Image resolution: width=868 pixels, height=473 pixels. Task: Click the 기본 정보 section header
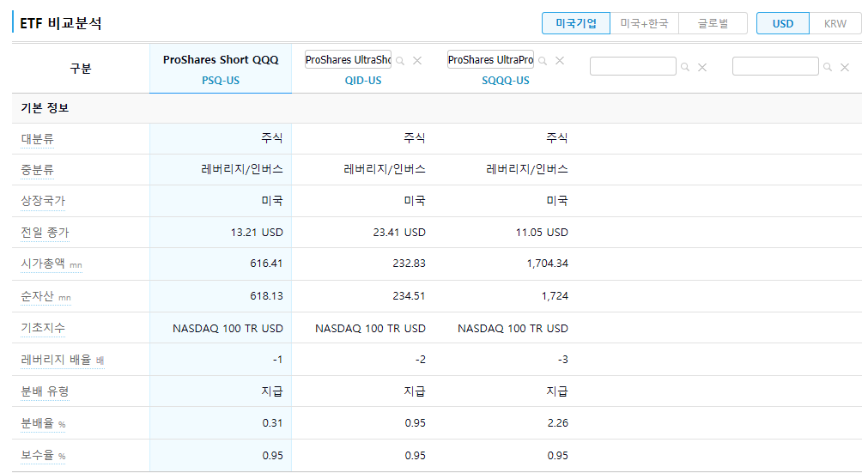(x=45, y=108)
